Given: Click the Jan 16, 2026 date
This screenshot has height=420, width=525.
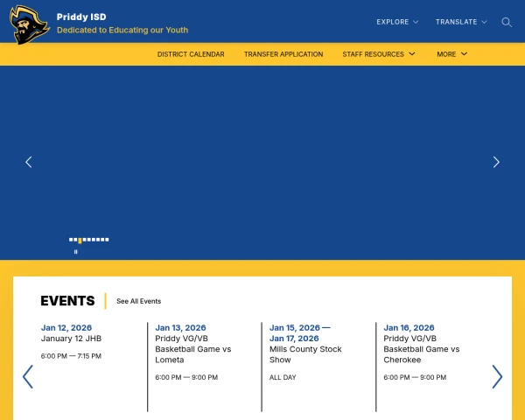Looking at the screenshot, I should [409, 327].
